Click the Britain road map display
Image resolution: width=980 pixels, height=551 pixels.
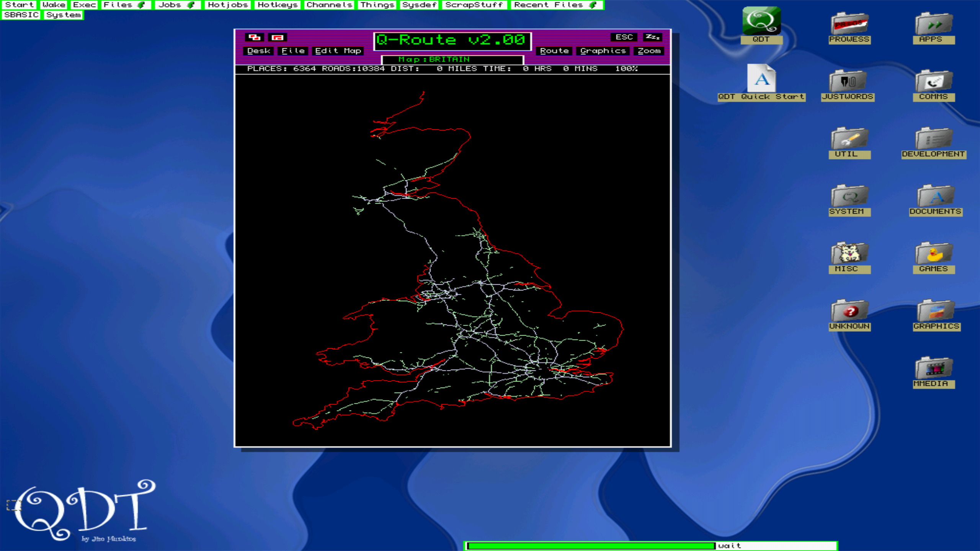pyautogui.click(x=452, y=260)
